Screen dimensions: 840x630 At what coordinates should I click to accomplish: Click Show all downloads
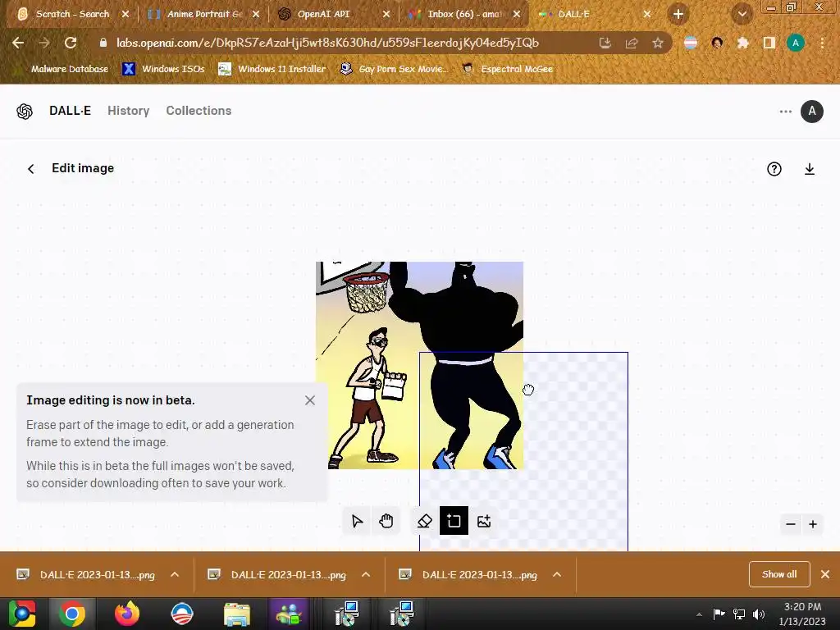pos(779,574)
